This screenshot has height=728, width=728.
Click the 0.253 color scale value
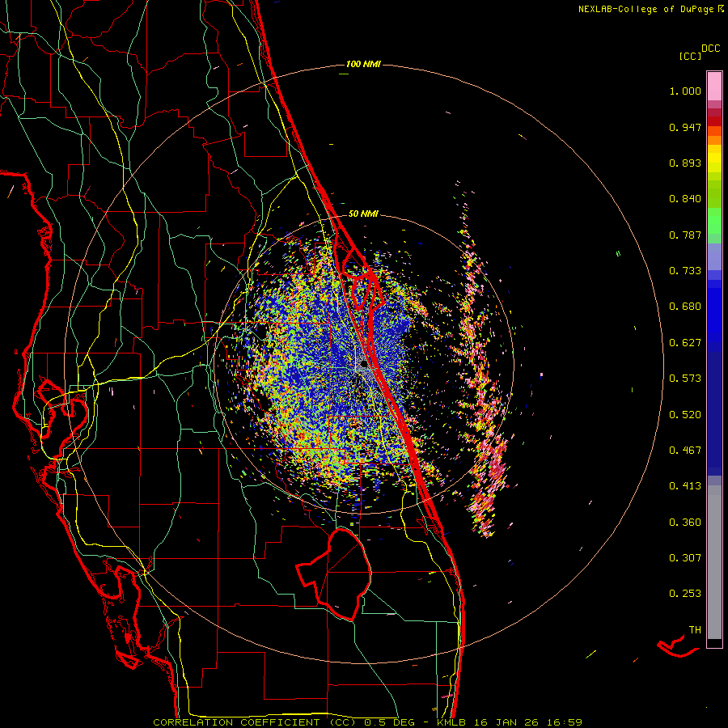point(685,594)
